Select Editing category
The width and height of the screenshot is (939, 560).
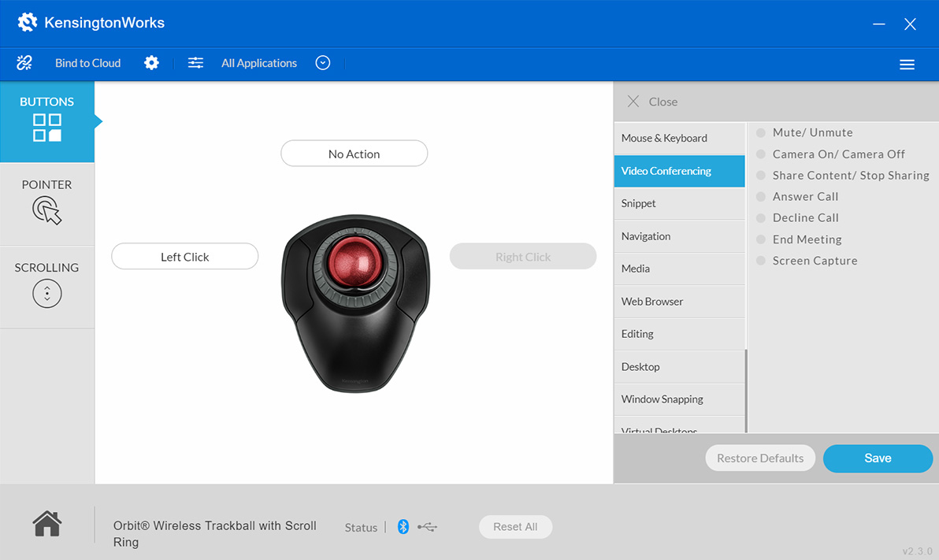click(x=679, y=334)
